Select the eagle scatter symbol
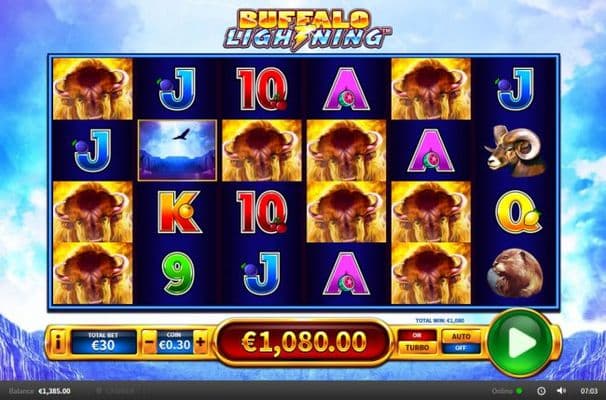Image resolution: width=606 pixels, height=400 pixels. pos(177,150)
